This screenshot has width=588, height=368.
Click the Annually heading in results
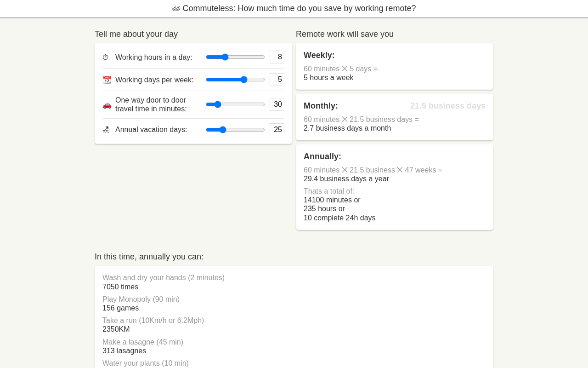click(x=322, y=156)
